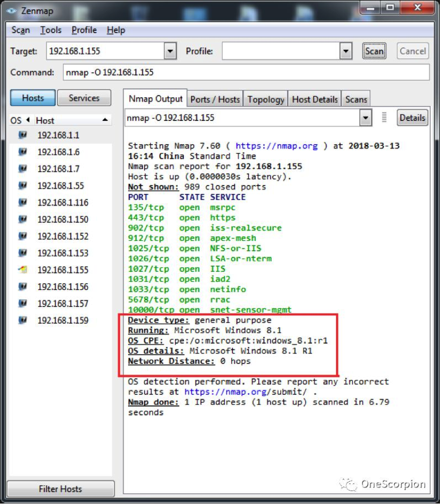Viewport: 440px width, 504px height.
Task: Open the https://nmap.org link
Action: point(276,146)
